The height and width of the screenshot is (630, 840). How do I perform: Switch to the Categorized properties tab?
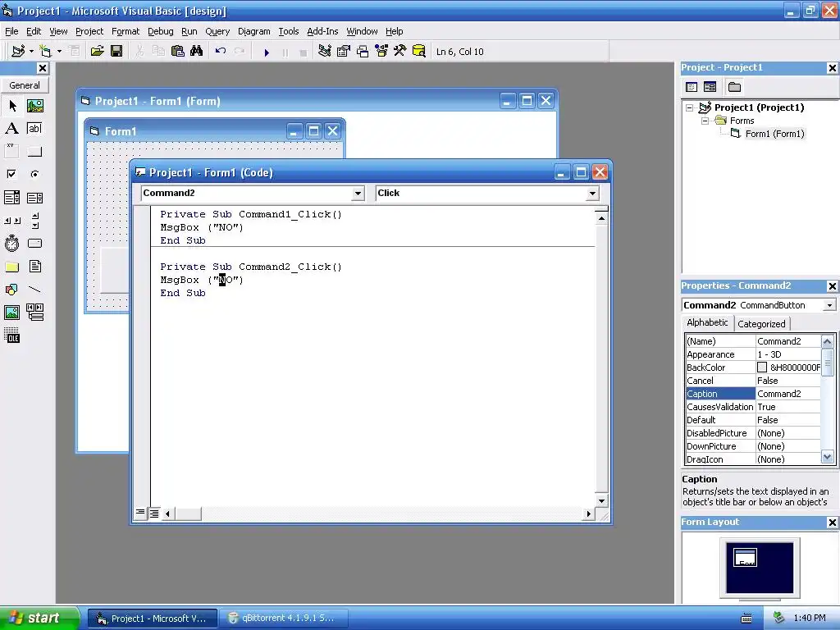(761, 323)
